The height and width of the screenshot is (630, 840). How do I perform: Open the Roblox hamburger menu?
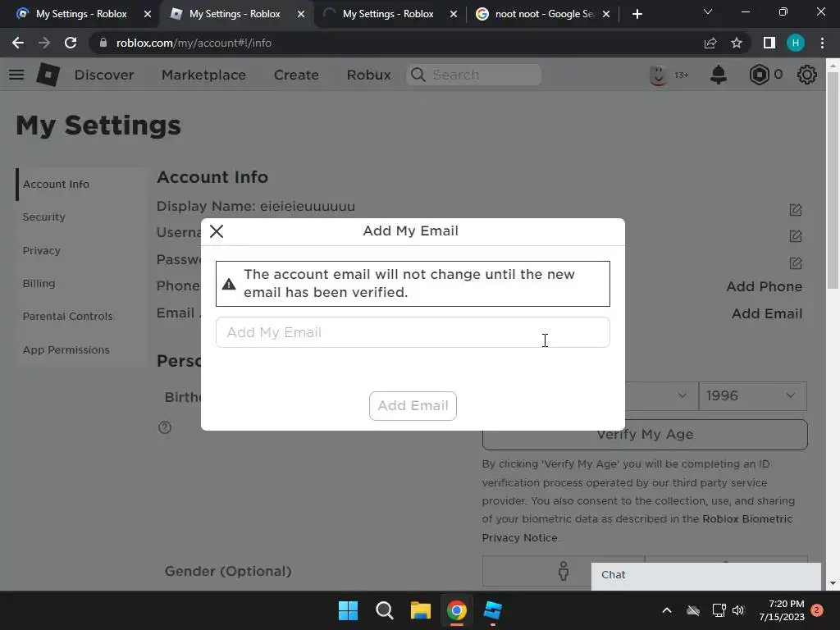click(x=16, y=75)
